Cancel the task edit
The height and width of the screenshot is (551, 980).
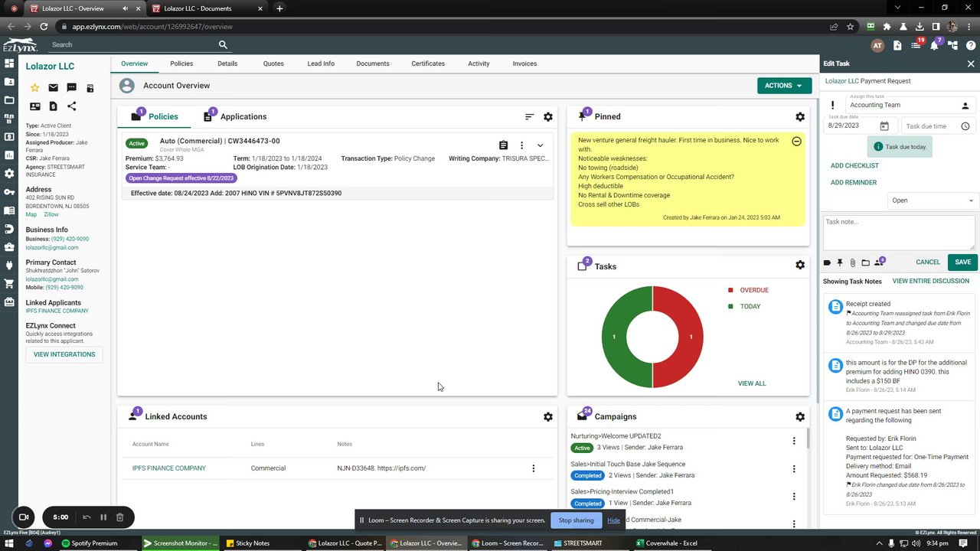pyautogui.click(x=928, y=262)
